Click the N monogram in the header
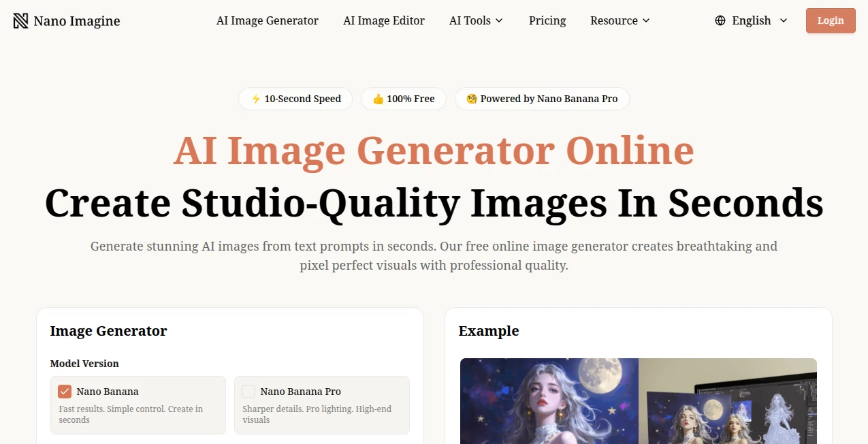Screen dimensions: 868x444 [x=20, y=20]
